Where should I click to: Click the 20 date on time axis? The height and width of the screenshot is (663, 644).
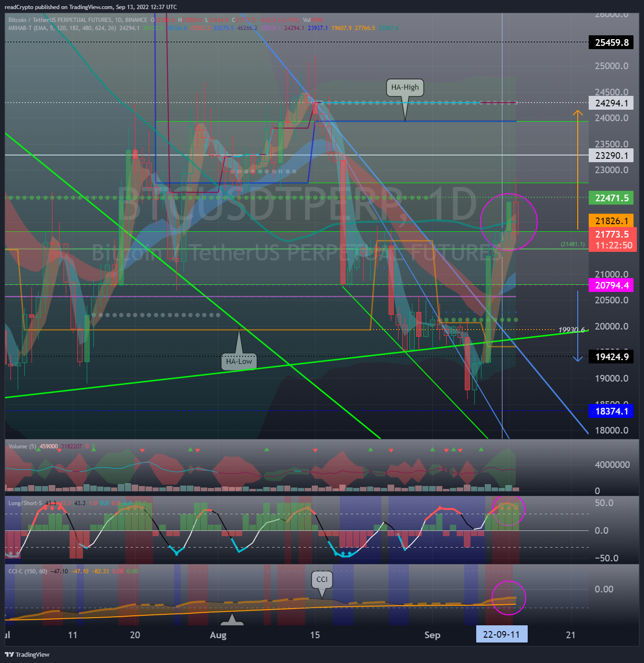(135, 635)
